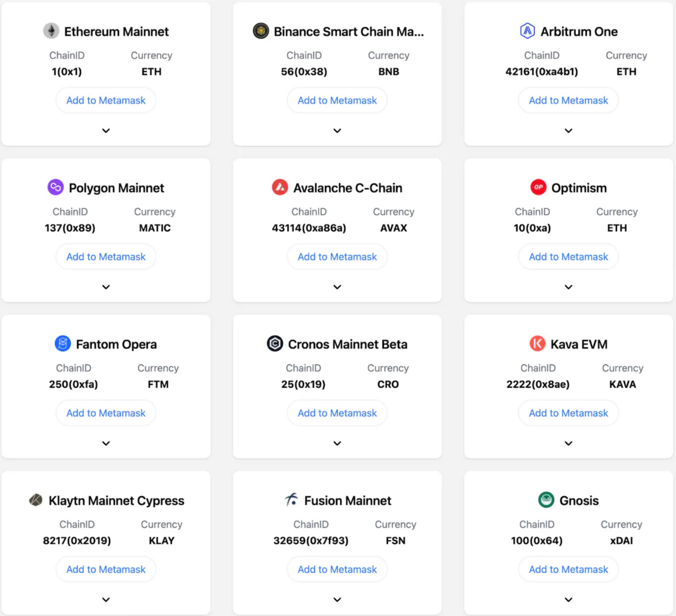Viewport: 676px width, 616px height.
Task: Click the Kava EVM logo icon
Action: [537, 344]
